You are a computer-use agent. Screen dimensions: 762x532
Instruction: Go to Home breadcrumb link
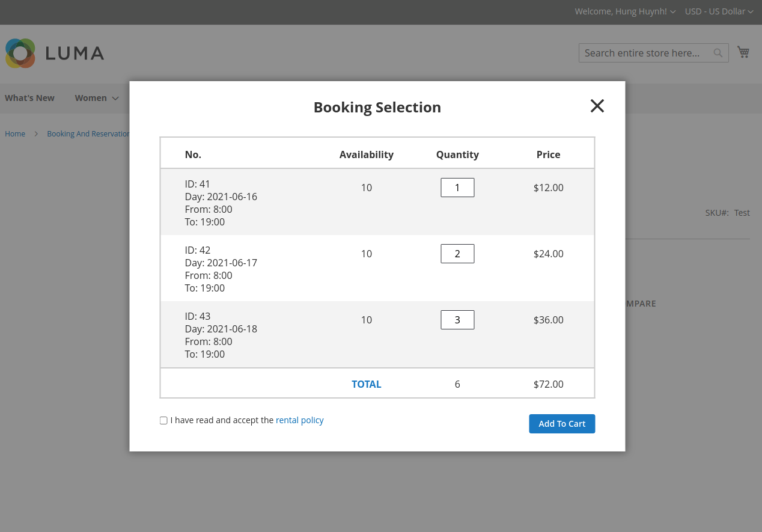pos(15,134)
